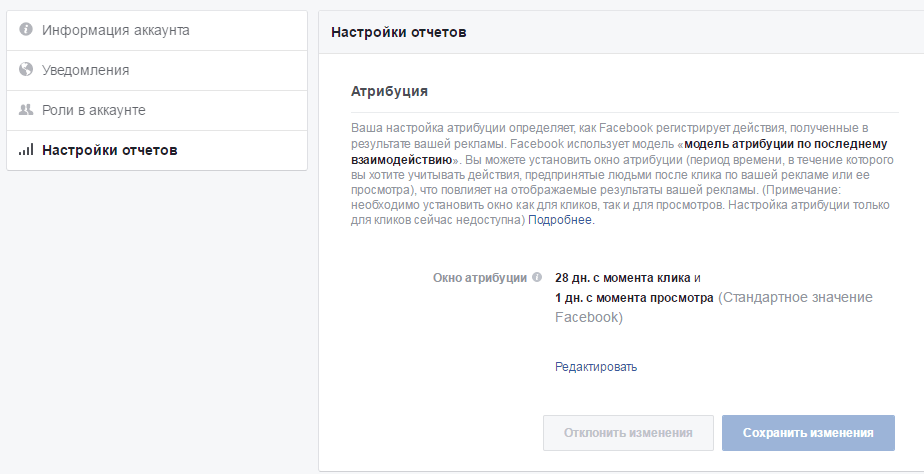Click the people icon beside Роли в аккаунте
Viewport: 924px width, 474px height.
[27, 110]
